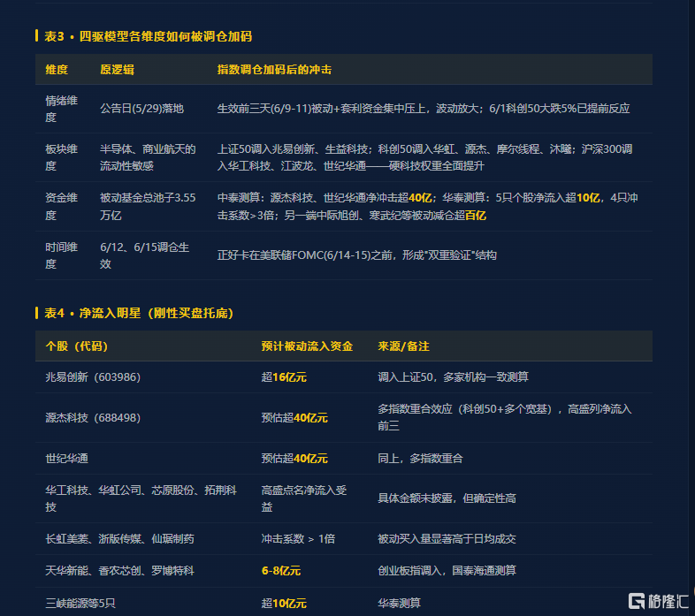The height and width of the screenshot is (616, 695).
Task: Click the cell beginning '正好卡在美联储FOMC'
Action: [357, 255]
